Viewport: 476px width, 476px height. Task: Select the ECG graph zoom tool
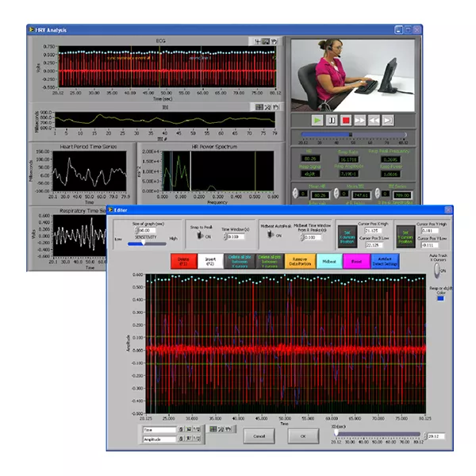coord(266,41)
